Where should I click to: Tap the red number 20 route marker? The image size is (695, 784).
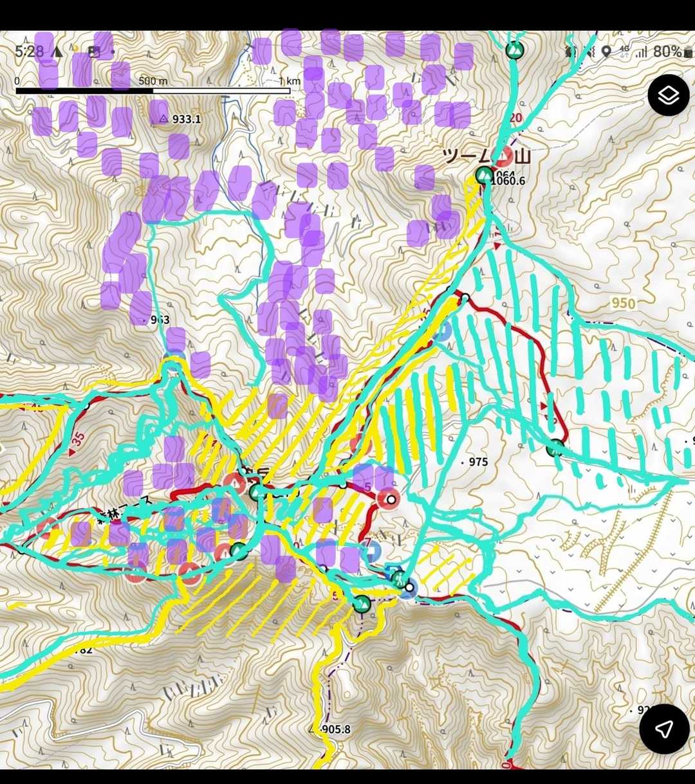pos(515,118)
